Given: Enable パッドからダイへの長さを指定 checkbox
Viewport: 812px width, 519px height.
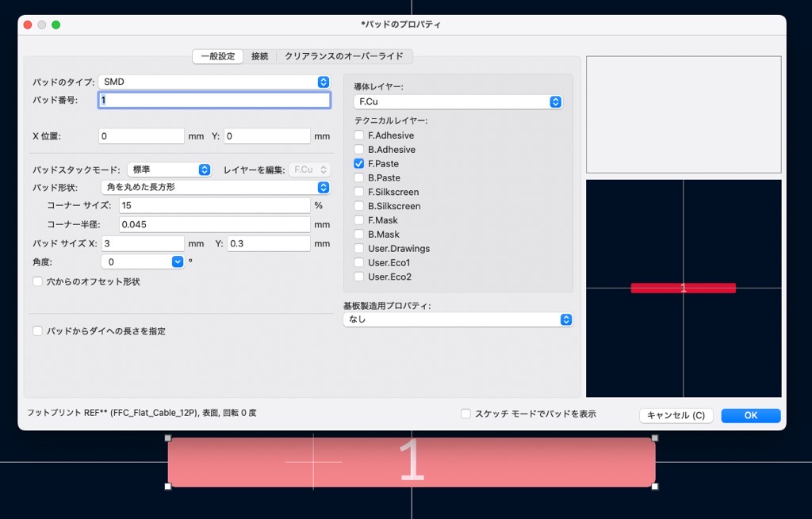Looking at the screenshot, I should tap(37, 331).
